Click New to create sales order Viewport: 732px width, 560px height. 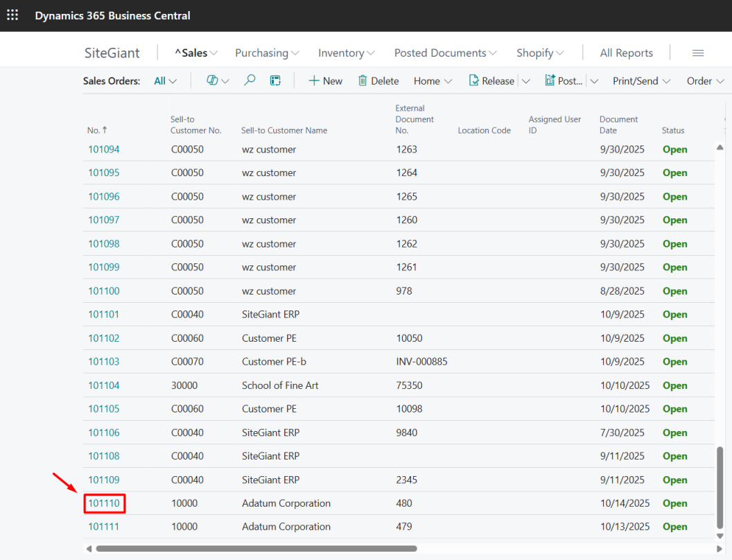325,81
